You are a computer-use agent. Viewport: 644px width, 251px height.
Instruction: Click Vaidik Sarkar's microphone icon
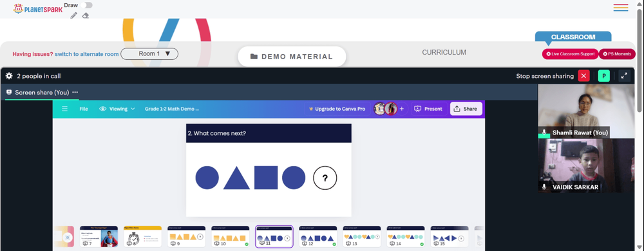point(544,187)
